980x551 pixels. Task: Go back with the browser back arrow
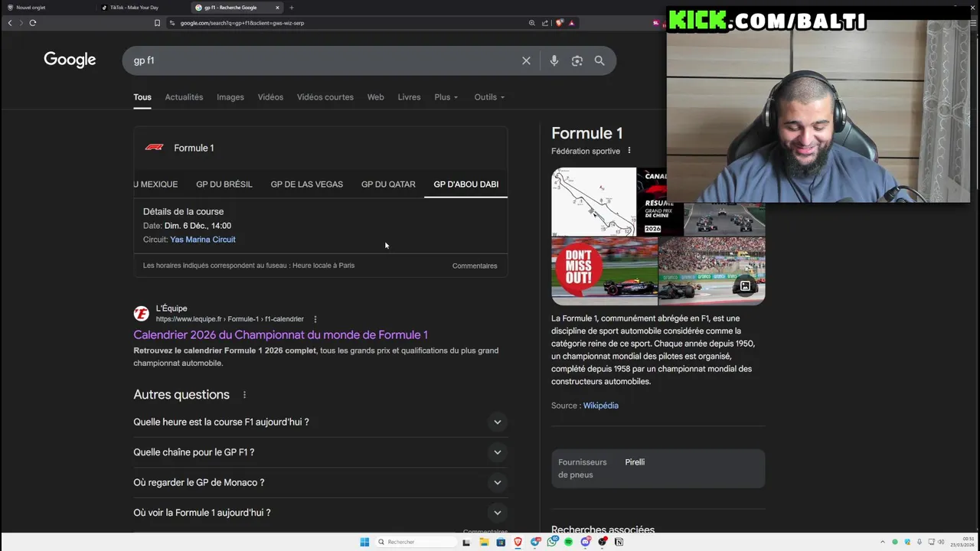10,23
